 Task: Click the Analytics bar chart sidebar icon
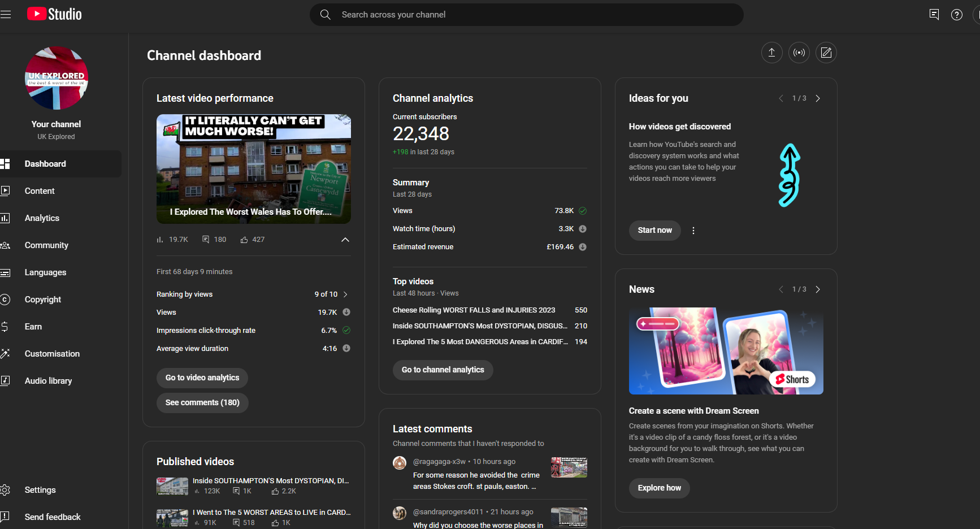point(5,218)
